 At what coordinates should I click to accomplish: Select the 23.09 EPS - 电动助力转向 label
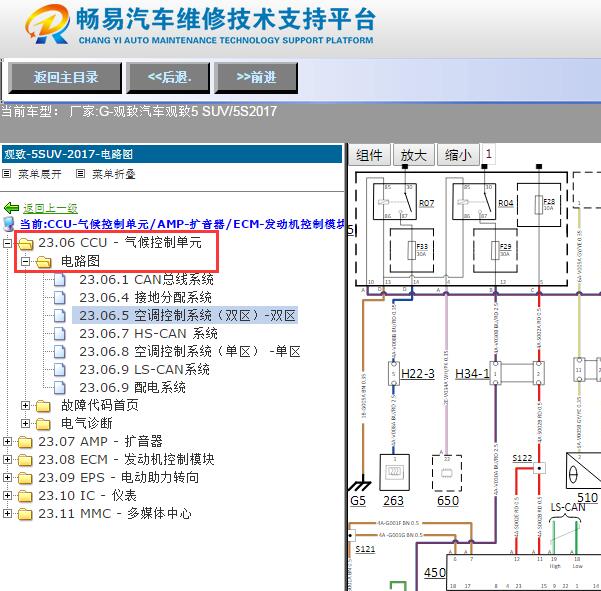coord(118,478)
